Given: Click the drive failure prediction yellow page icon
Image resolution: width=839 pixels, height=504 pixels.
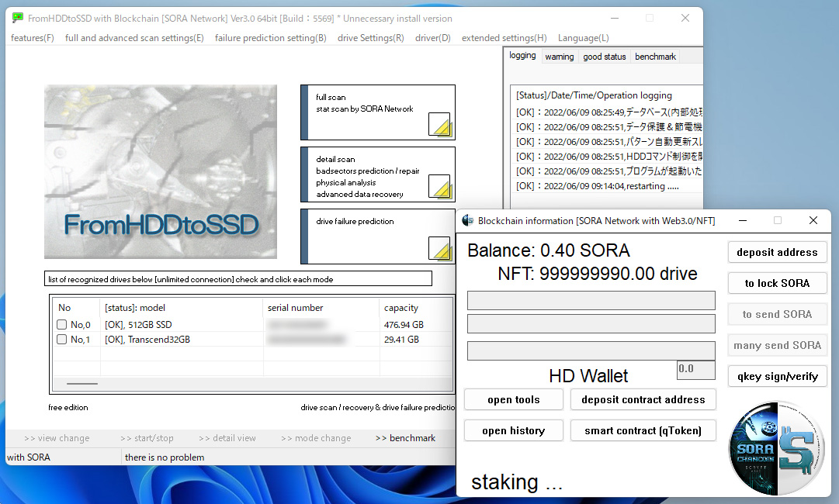Looking at the screenshot, I should coord(440,248).
